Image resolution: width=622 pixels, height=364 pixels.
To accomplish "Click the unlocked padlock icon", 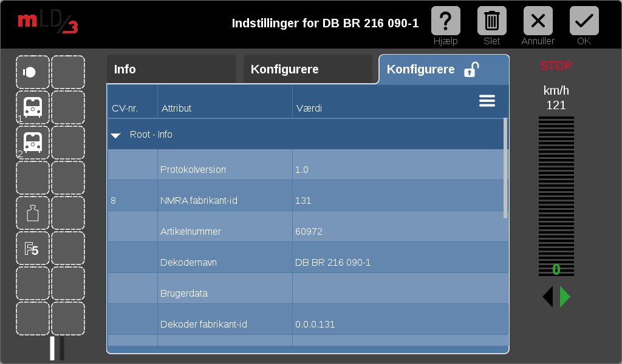I will [471, 69].
